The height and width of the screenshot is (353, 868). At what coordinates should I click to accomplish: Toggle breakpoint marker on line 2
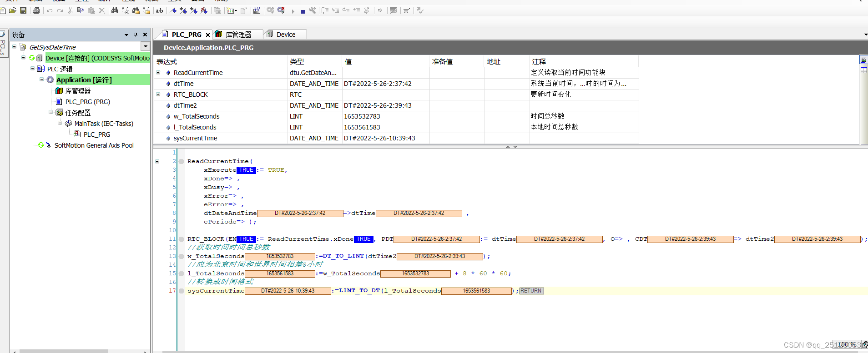coord(182,161)
